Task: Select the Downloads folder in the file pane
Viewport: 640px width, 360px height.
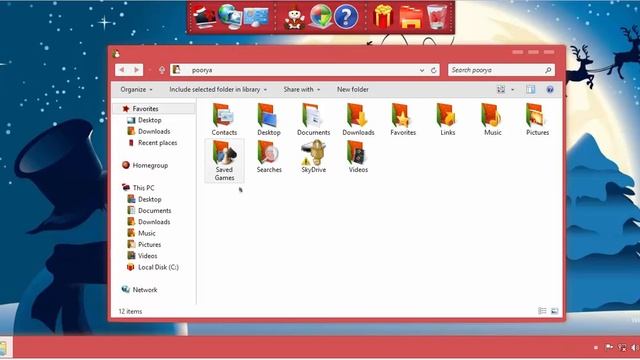Action: coord(358,119)
